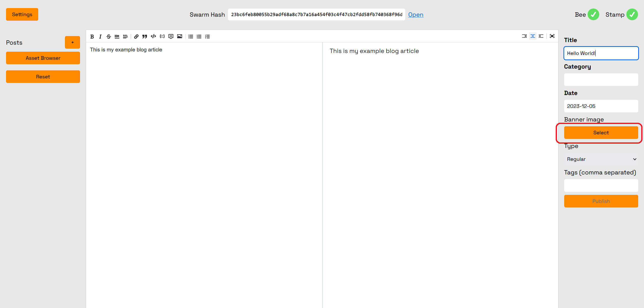The width and height of the screenshot is (644, 308).
Task: Apply italic formatting
Action: click(x=100, y=37)
